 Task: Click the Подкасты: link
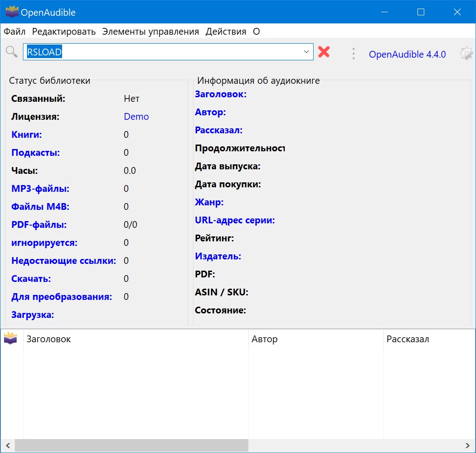click(36, 153)
